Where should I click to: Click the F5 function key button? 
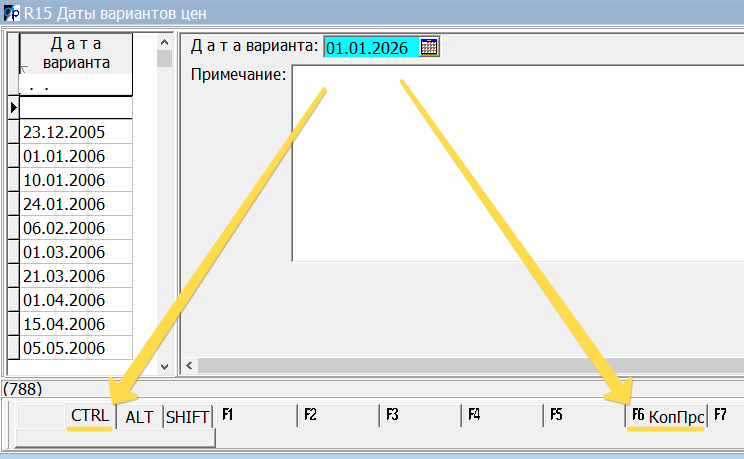585,415
